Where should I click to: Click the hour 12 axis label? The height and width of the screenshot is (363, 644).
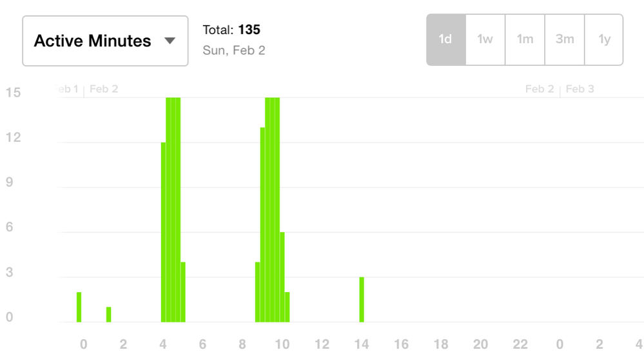coord(322,344)
